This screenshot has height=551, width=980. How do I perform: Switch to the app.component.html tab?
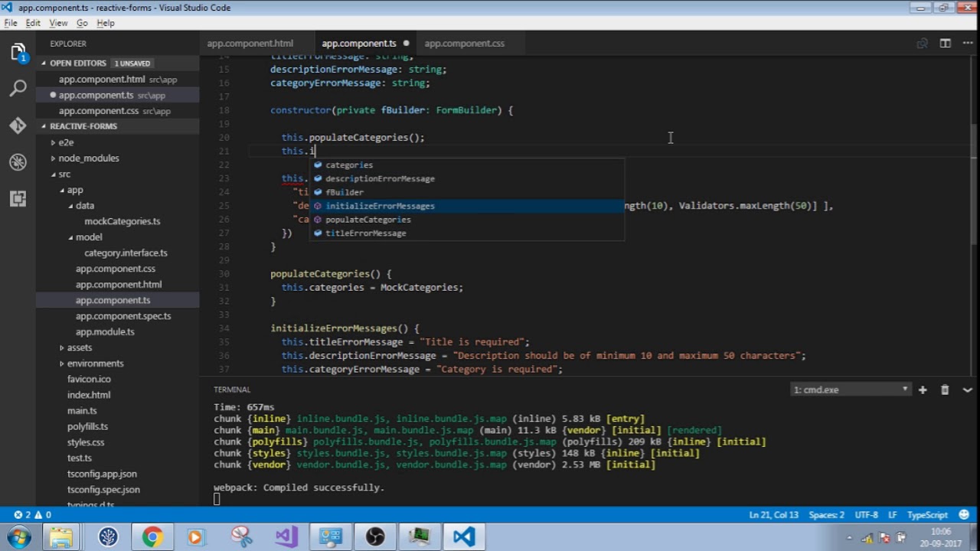[250, 44]
